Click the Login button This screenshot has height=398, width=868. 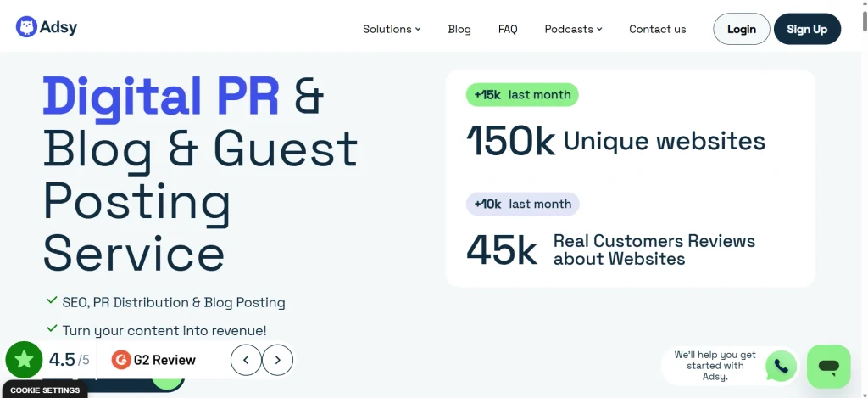click(741, 30)
